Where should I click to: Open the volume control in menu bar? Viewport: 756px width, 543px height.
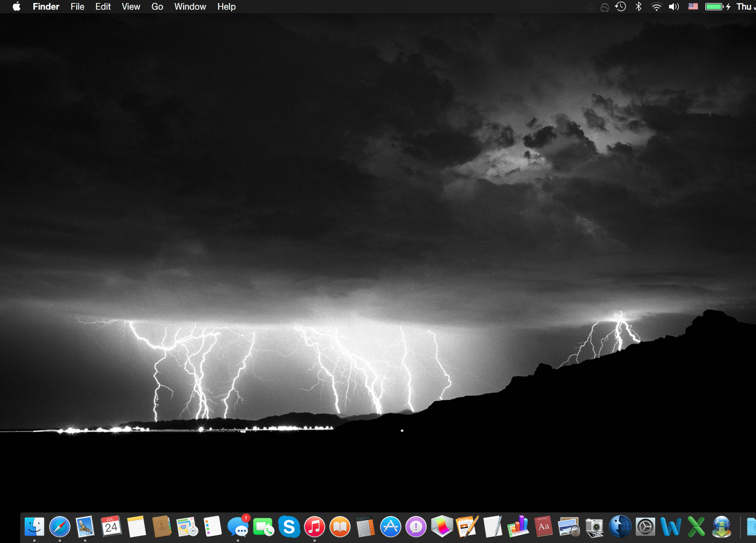(x=674, y=7)
